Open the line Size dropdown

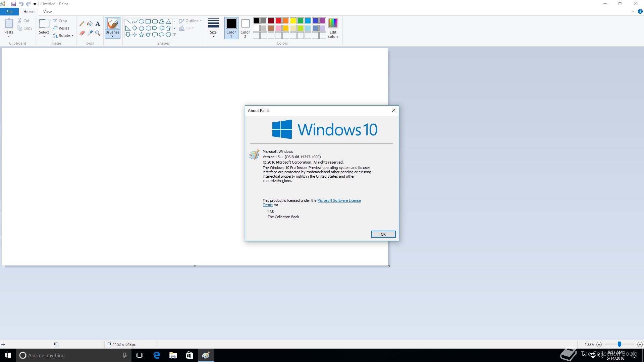[213, 28]
